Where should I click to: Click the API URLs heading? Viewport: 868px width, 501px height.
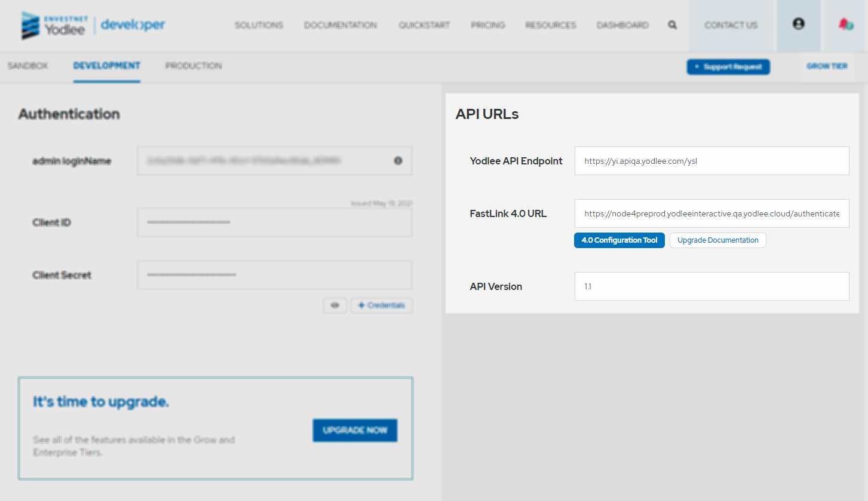(487, 114)
